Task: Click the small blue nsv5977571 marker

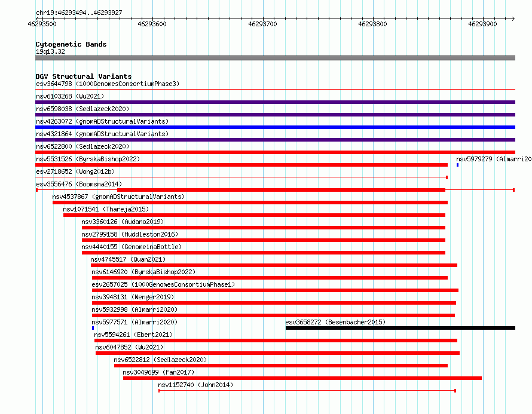Action: click(93, 328)
